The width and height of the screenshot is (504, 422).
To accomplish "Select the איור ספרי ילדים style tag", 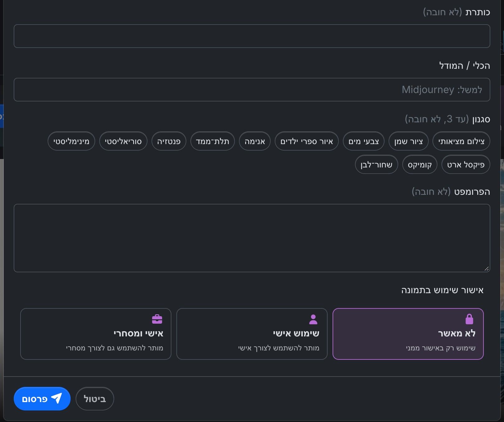I will pos(306,141).
